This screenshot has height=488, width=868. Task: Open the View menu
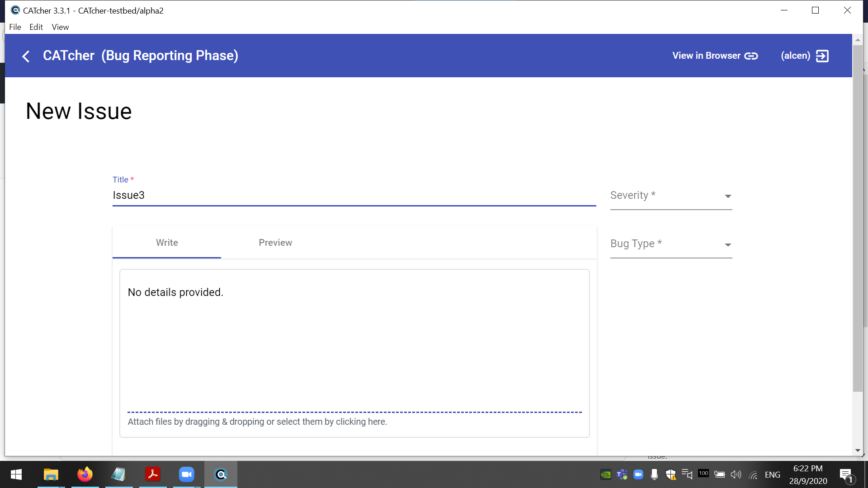point(60,27)
